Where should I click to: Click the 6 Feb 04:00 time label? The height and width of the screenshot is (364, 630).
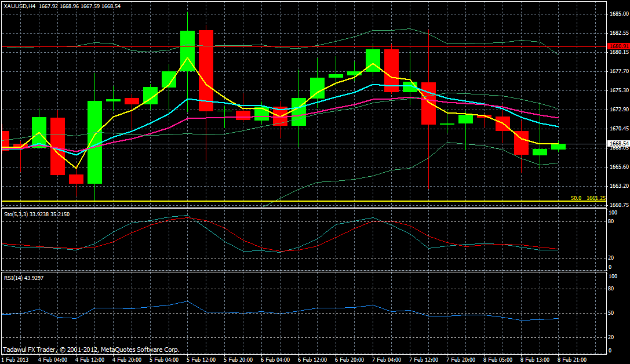point(275,359)
